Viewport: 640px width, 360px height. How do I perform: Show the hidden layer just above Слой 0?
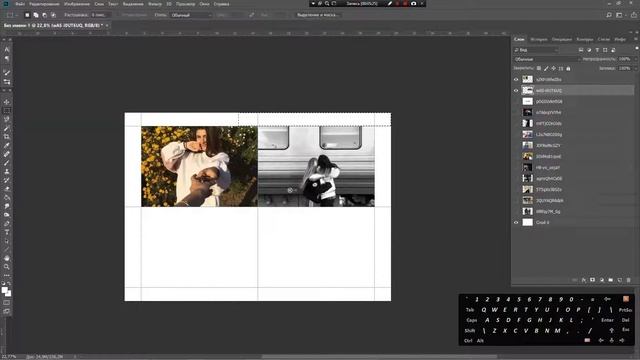coord(516,212)
